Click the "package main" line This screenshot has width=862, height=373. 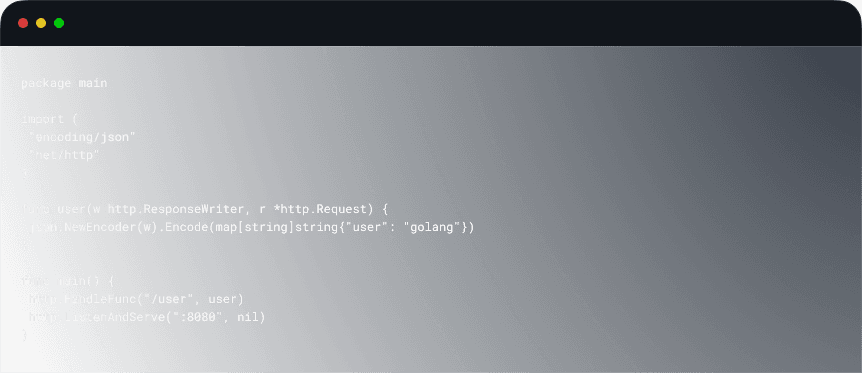[64, 84]
